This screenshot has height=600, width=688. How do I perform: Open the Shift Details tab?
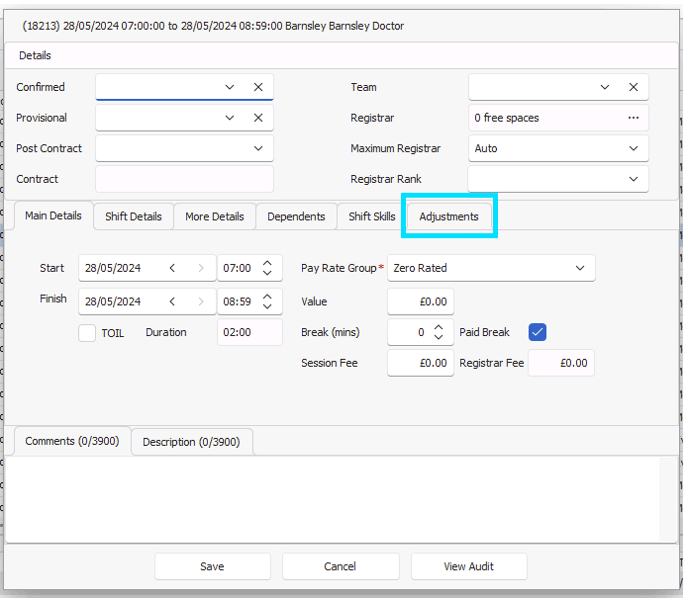tap(133, 216)
